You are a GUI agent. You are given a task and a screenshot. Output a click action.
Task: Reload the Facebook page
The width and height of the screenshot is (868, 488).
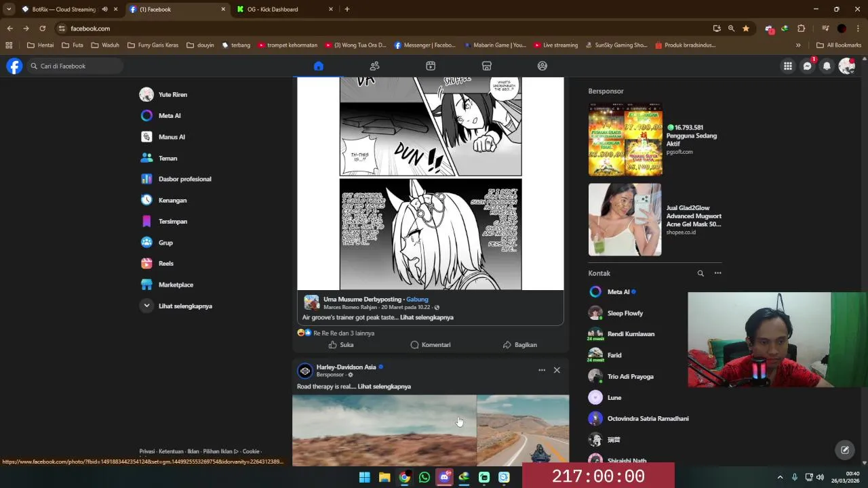(x=42, y=28)
